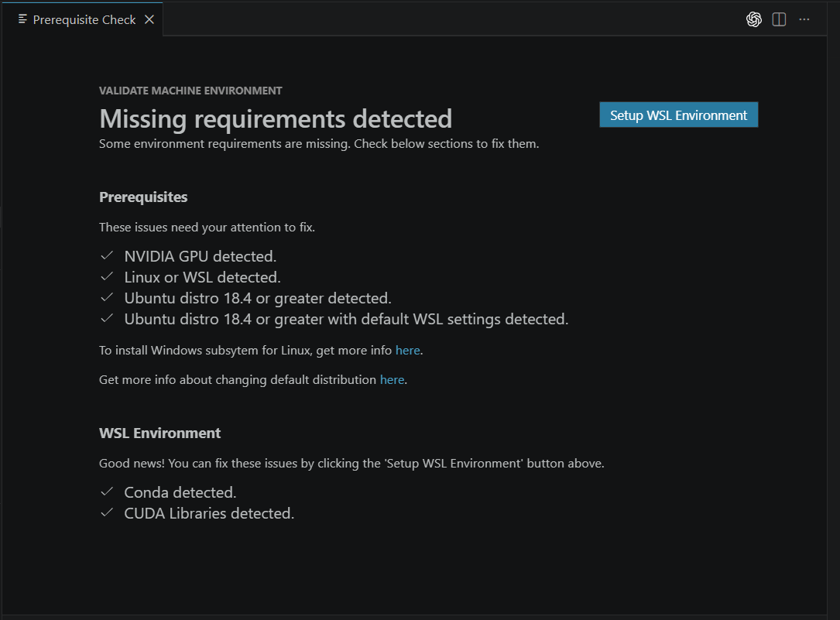Image resolution: width=840 pixels, height=620 pixels.
Task: Open the More Actions ellipsis menu
Action: [x=804, y=20]
